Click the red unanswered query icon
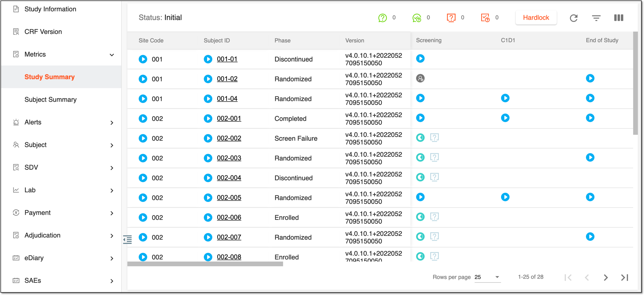 [x=451, y=18]
